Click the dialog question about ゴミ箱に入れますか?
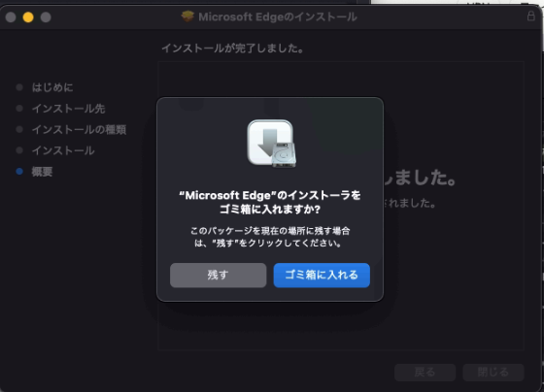Viewport: 544px width, 392px height. click(x=270, y=202)
